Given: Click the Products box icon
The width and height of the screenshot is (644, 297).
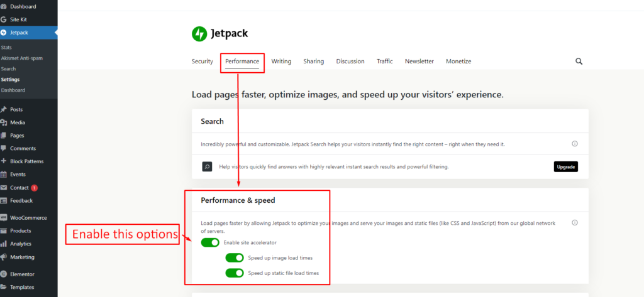Looking at the screenshot, I should click(3, 230).
